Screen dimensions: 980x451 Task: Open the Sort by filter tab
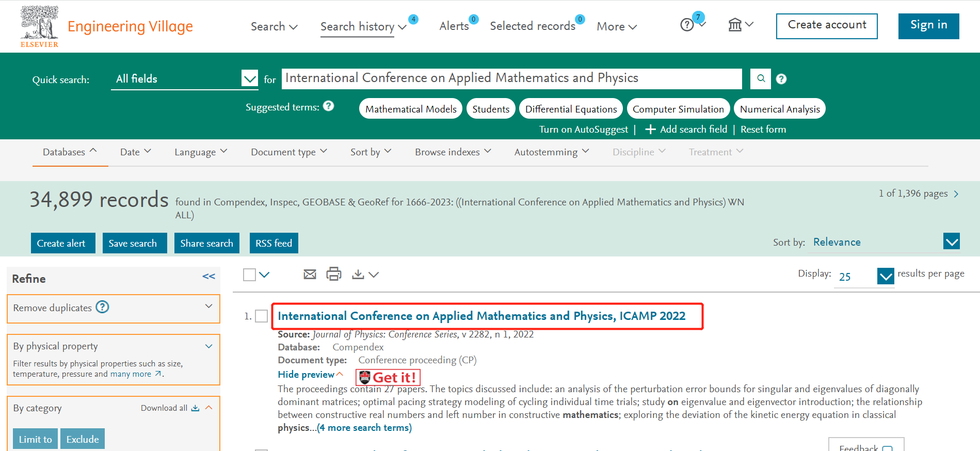click(371, 152)
